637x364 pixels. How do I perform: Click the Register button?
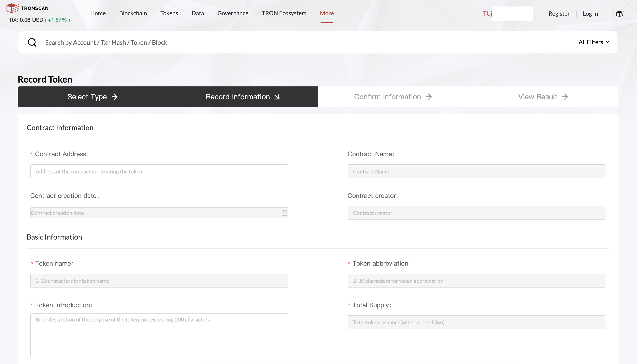coord(559,13)
